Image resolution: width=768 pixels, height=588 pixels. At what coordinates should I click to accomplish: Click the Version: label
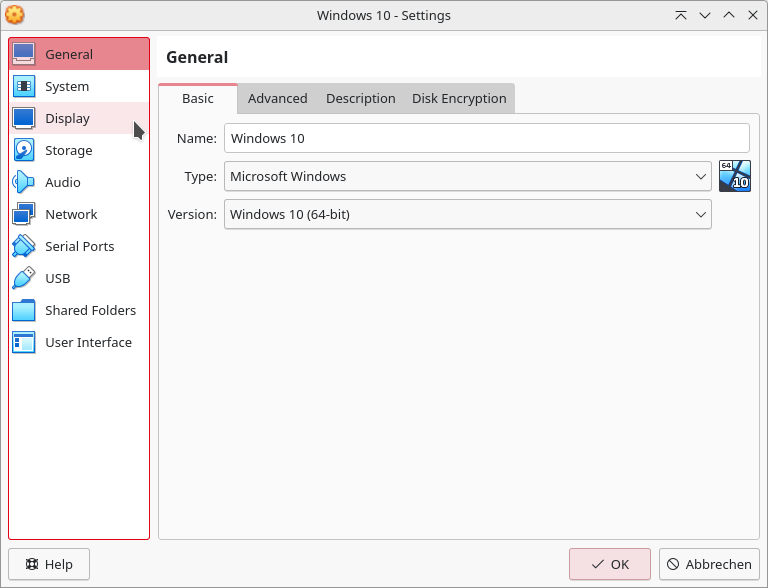click(x=192, y=215)
